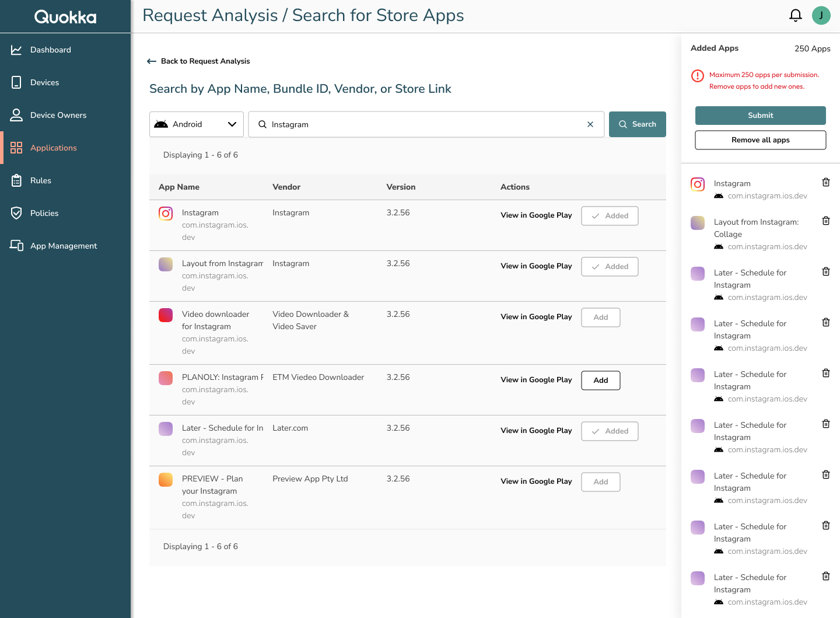The height and width of the screenshot is (618, 840).
Task: View PREVIEW app in Google Play
Action: (x=536, y=481)
